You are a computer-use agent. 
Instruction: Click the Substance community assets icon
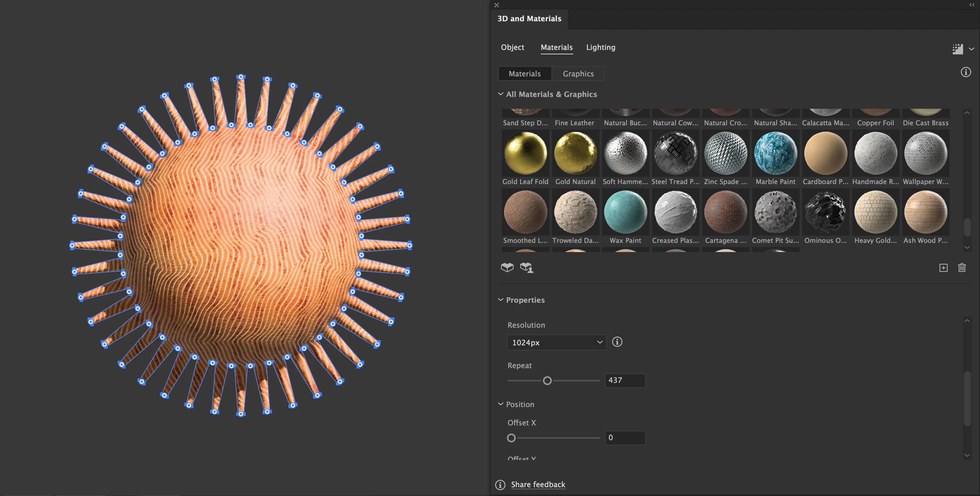(x=526, y=267)
